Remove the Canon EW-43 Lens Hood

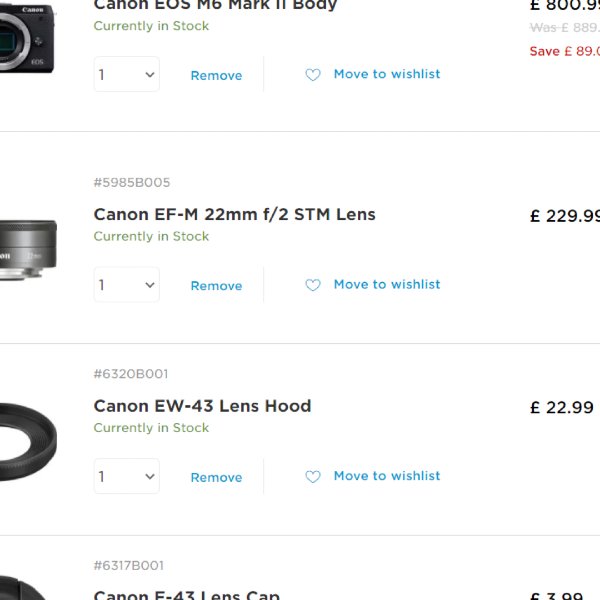[216, 478]
